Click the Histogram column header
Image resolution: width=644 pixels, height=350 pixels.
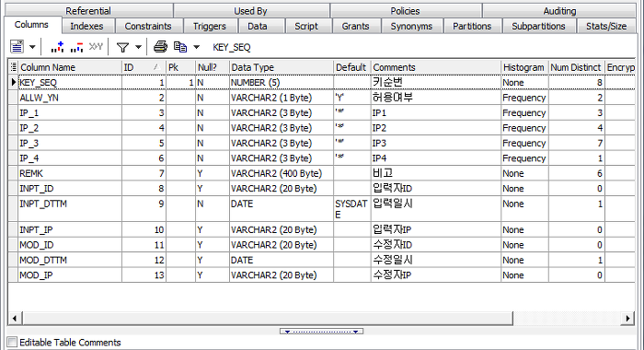[525, 67]
